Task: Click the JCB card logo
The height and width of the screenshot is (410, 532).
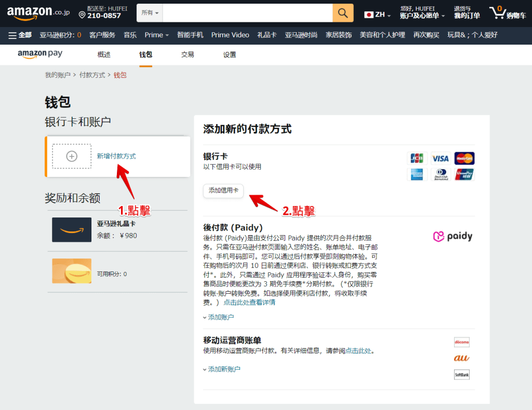Action: (417, 158)
